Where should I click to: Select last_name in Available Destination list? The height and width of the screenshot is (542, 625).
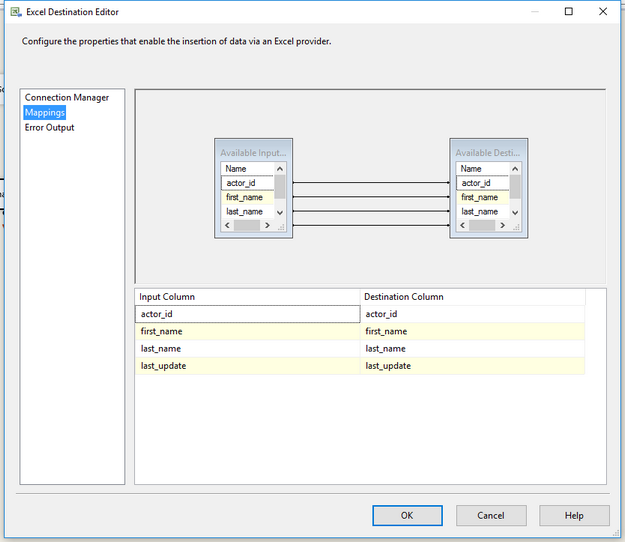click(483, 212)
